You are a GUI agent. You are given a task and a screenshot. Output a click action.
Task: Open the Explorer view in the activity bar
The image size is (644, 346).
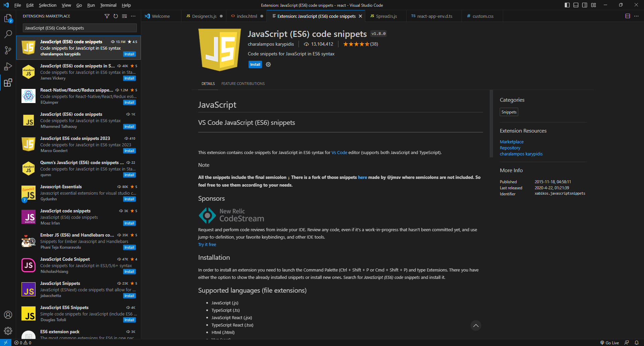[x=8, y=18]
